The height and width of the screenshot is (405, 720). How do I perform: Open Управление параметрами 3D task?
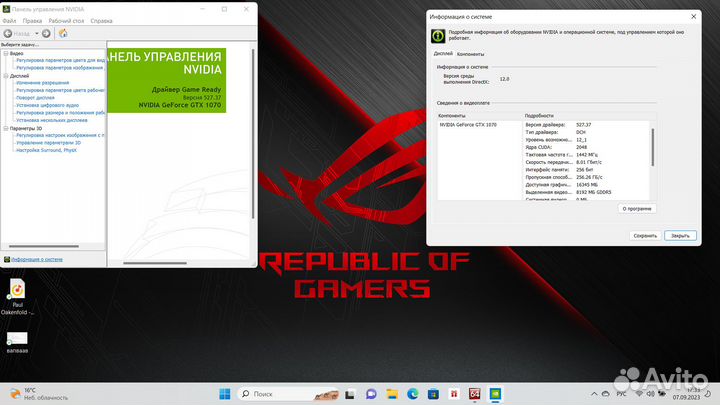coord(49,142)
